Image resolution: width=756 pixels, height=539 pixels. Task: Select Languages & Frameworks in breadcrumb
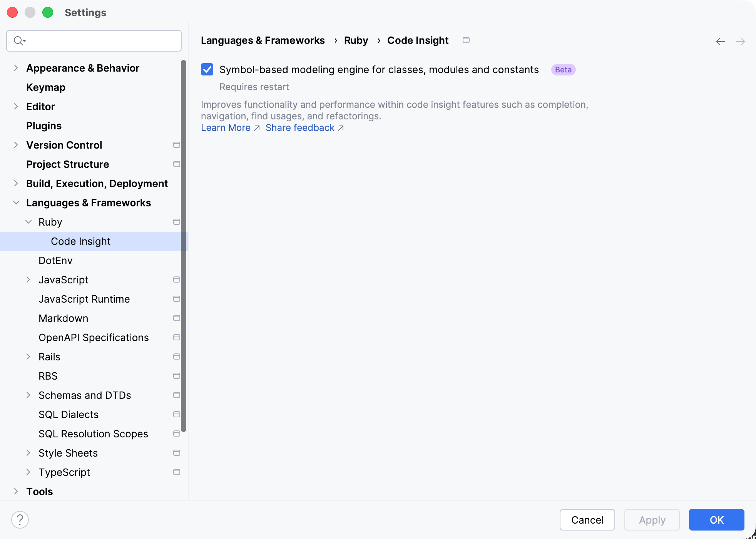[x=263, y=40]
